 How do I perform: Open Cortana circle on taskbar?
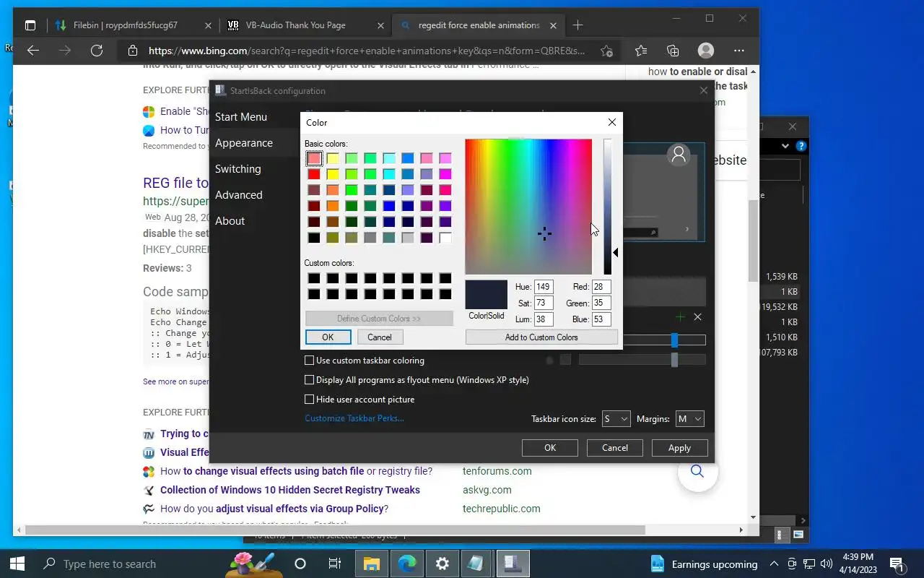click(x=300, y=564)
